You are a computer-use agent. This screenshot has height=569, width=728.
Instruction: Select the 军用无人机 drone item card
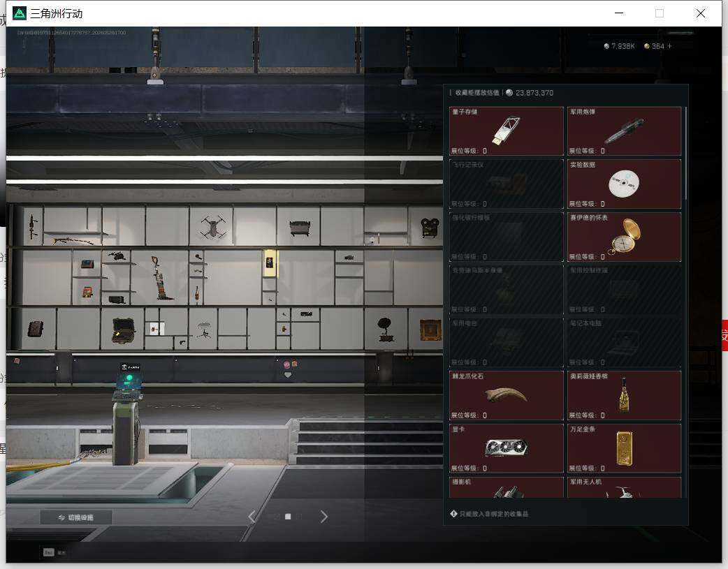point(624,487)
